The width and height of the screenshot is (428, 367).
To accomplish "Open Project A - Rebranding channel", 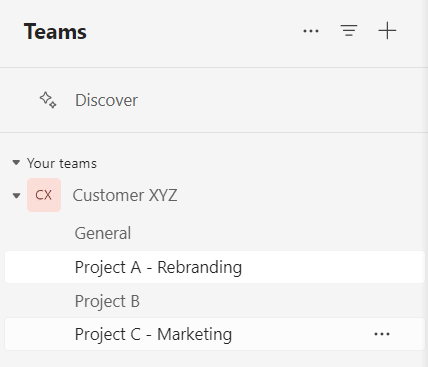I will click(215, 267).
